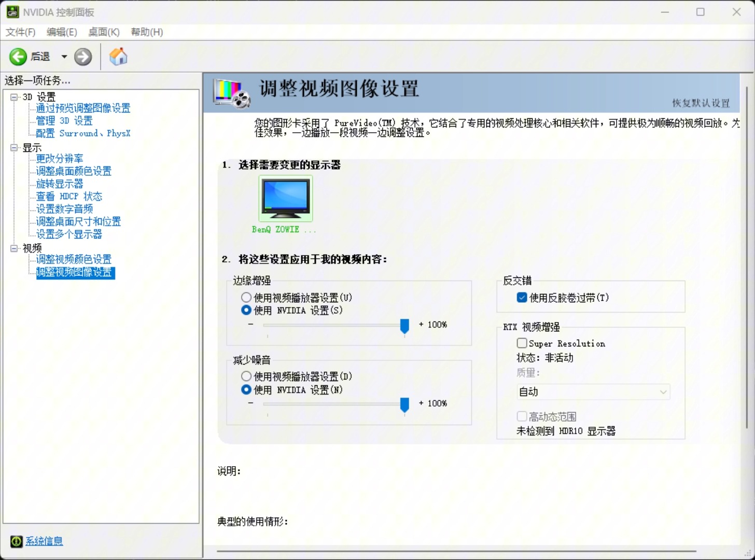This screenshot has width=755, height=560.
Task: Click the + 100% noise reduction value
Action: coord(433,403)
